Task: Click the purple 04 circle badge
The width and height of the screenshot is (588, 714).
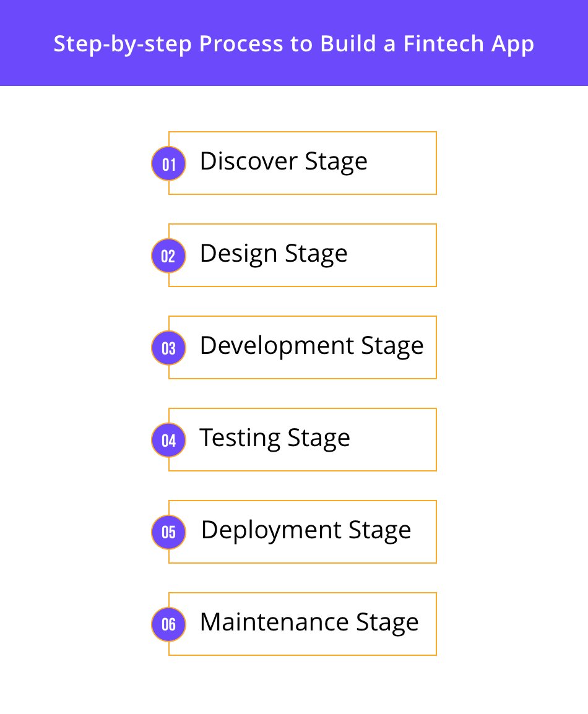Action: pos(168,440)
